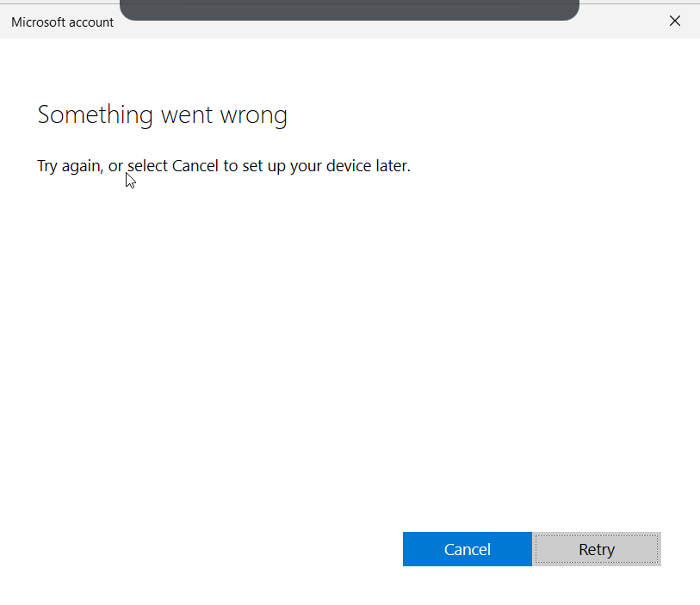This screenshot has width=700, height=605.
Task: Click the 'Something went wrong' heading
Action: pos(163,115)
